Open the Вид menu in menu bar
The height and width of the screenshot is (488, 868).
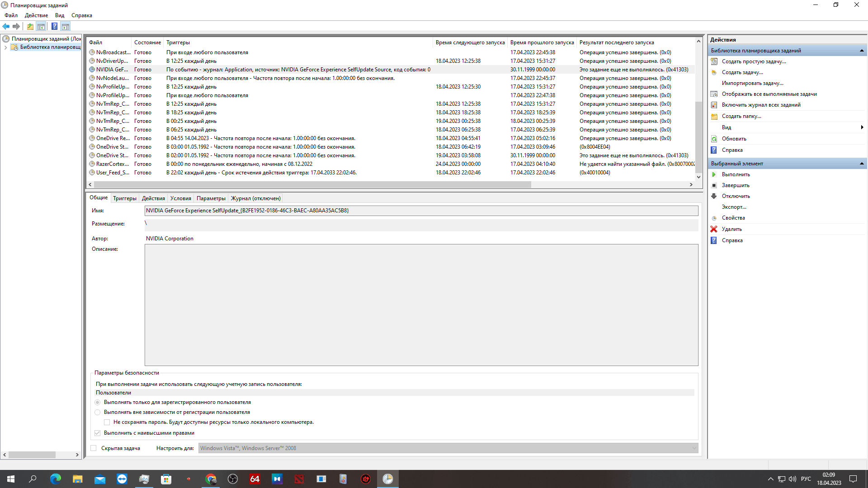[60, 15]
